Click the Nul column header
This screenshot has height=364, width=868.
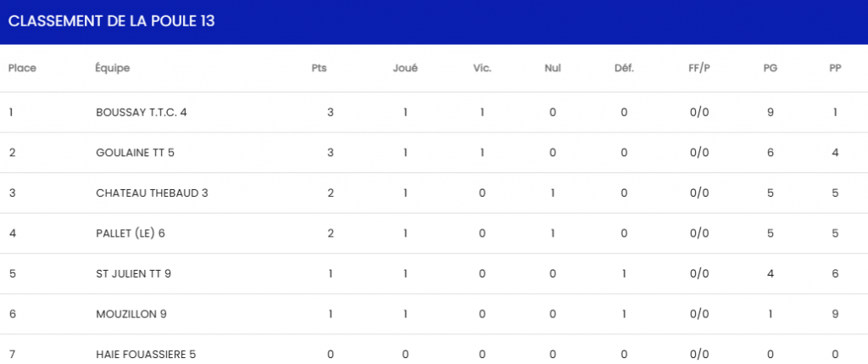point(553,68)
